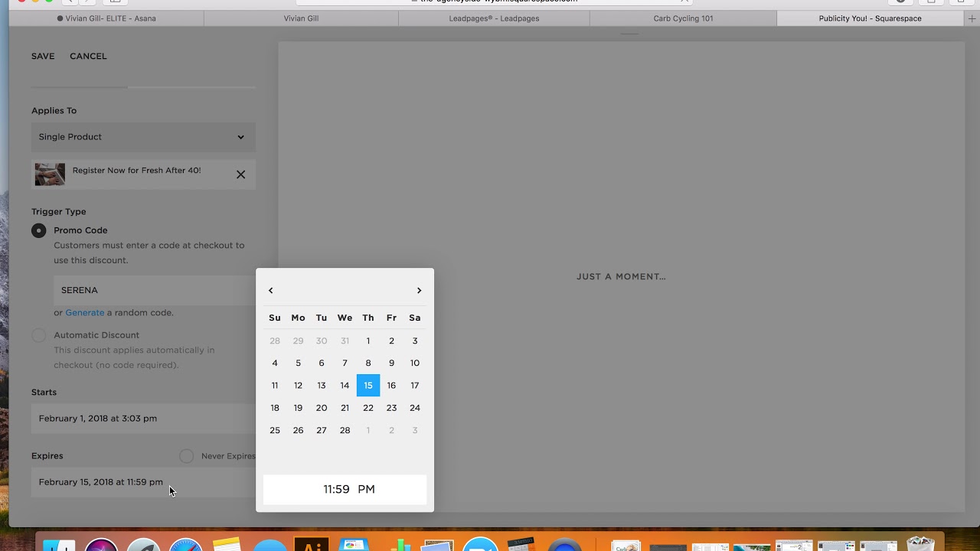
Task: Click the CANCEL button
Action: pyautogui.click(x=88, y=56)
